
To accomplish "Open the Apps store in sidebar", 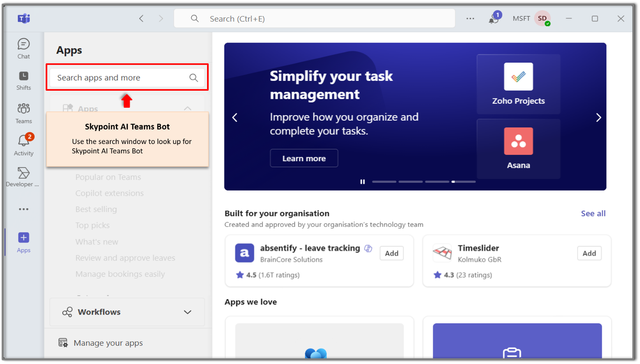I will click(x=23, y=242).
